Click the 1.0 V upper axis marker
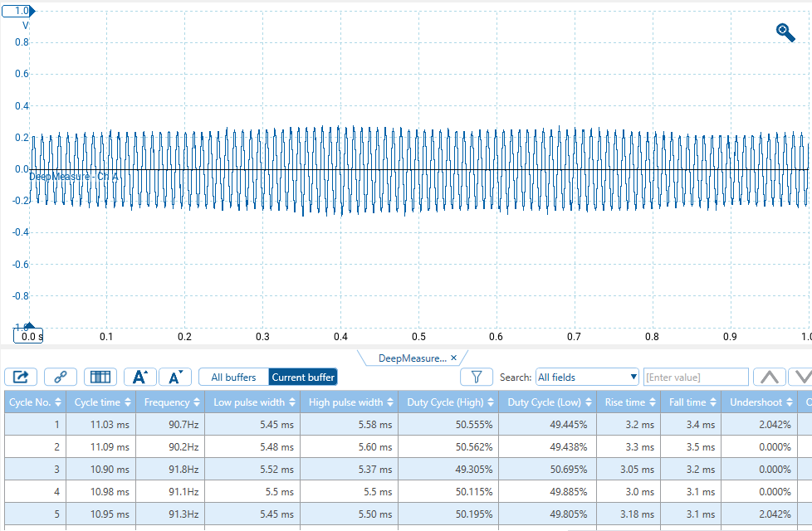The height and width of the screenshot is (531, 812). tap(19, 11)
